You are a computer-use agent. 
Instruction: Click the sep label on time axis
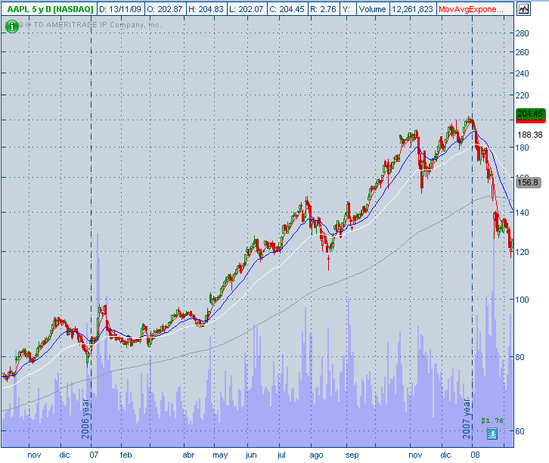click(x=352, y=455)
